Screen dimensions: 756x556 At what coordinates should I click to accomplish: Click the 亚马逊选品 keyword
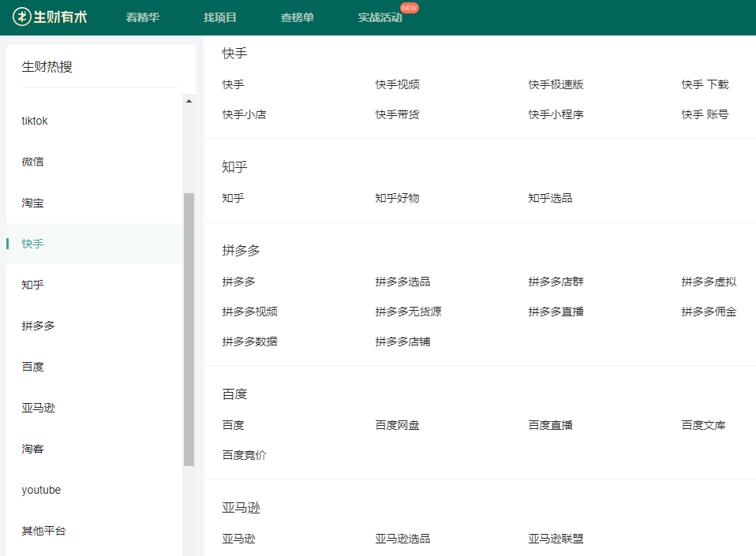[x=402, y=539]
